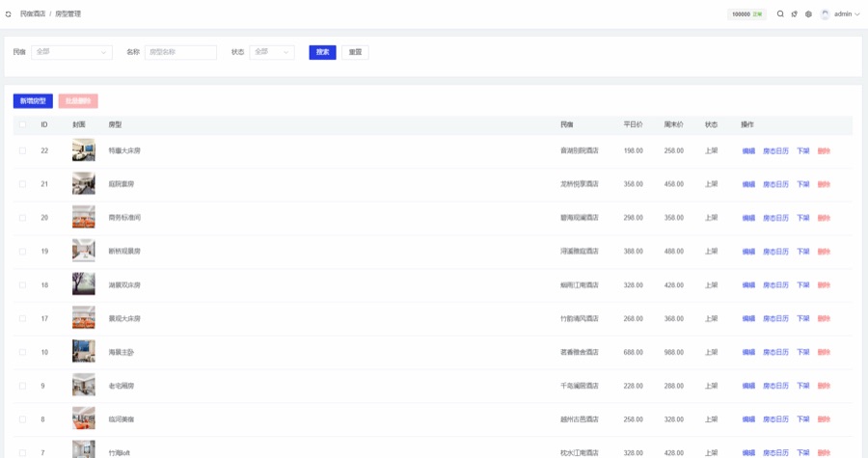The width and height of the screenshot is (868, 458).
Task: Click the hotel name cell in row 17
Action: (579, 318)
